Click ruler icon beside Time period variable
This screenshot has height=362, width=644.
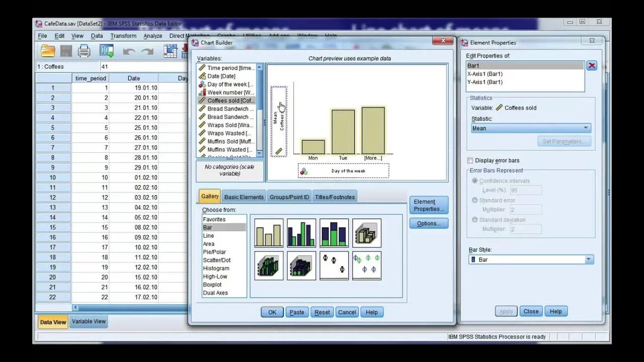tap(202, 68)
